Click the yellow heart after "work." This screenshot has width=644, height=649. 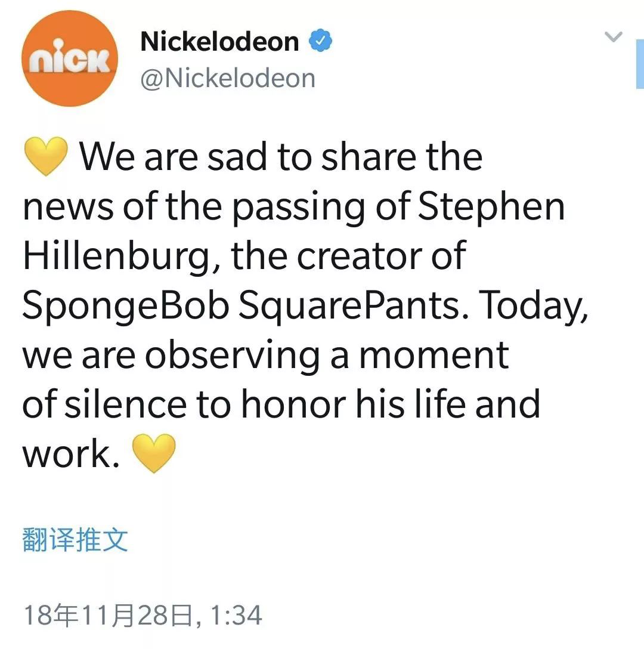(x=154, y=453)
